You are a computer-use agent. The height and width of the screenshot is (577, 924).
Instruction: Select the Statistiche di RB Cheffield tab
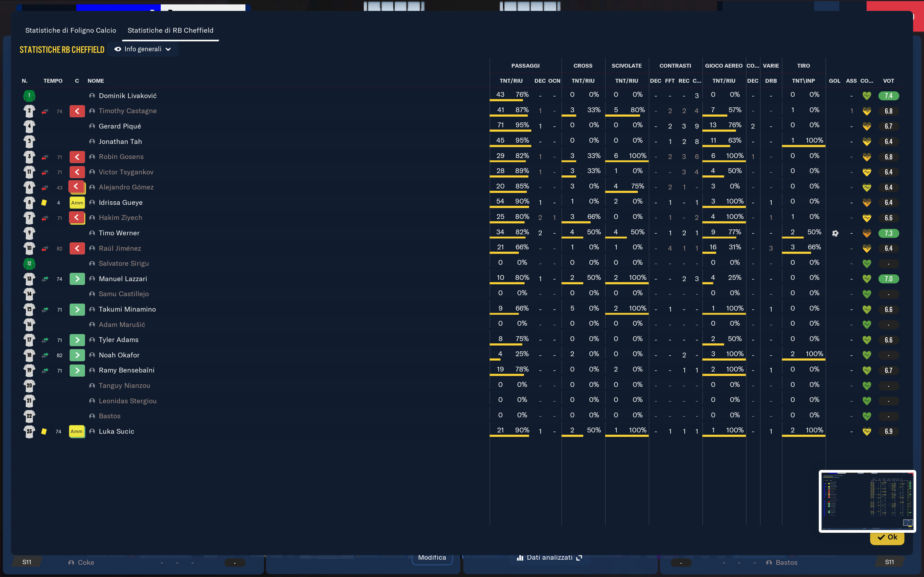tap(170, 30)
